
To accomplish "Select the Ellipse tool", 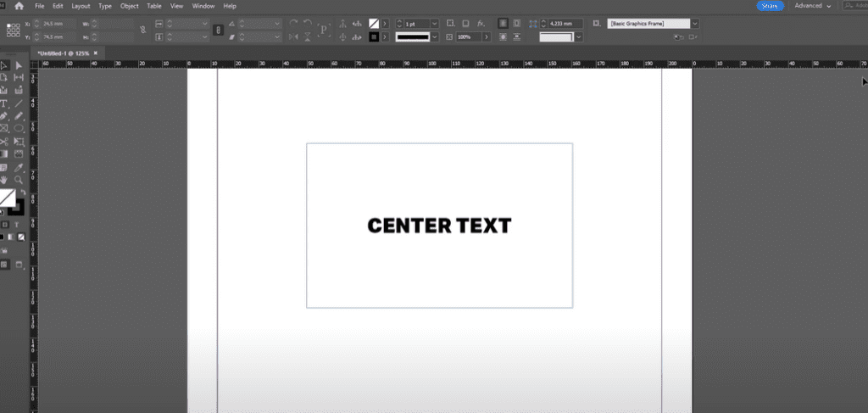I will [x=19, y=128].
